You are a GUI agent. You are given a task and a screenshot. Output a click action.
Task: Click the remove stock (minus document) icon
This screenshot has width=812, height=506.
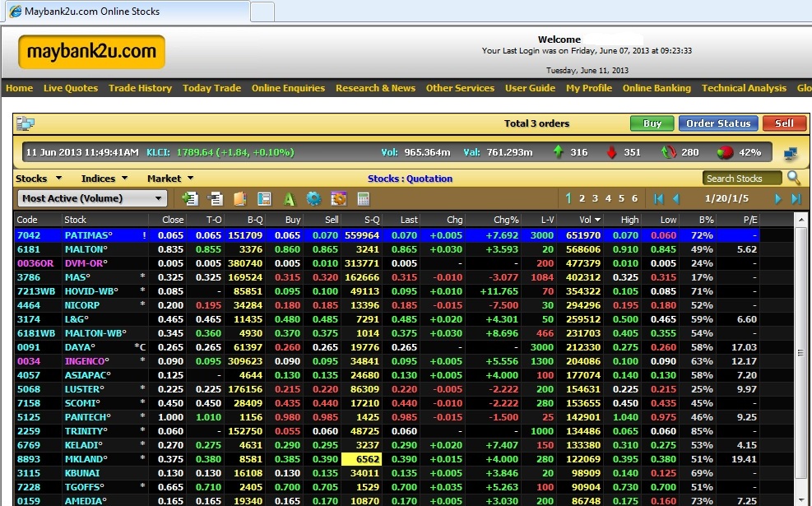tap(215, 198)
